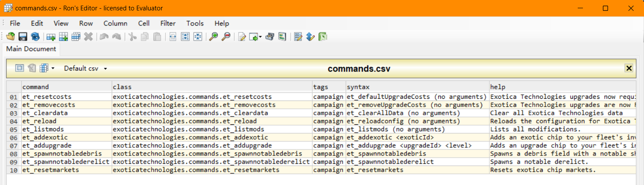The width and height of the screenshot is (644, 185).
Task: Expand the Default csv format dropdown
Action: pyautogui.click(x=105, y=68)
